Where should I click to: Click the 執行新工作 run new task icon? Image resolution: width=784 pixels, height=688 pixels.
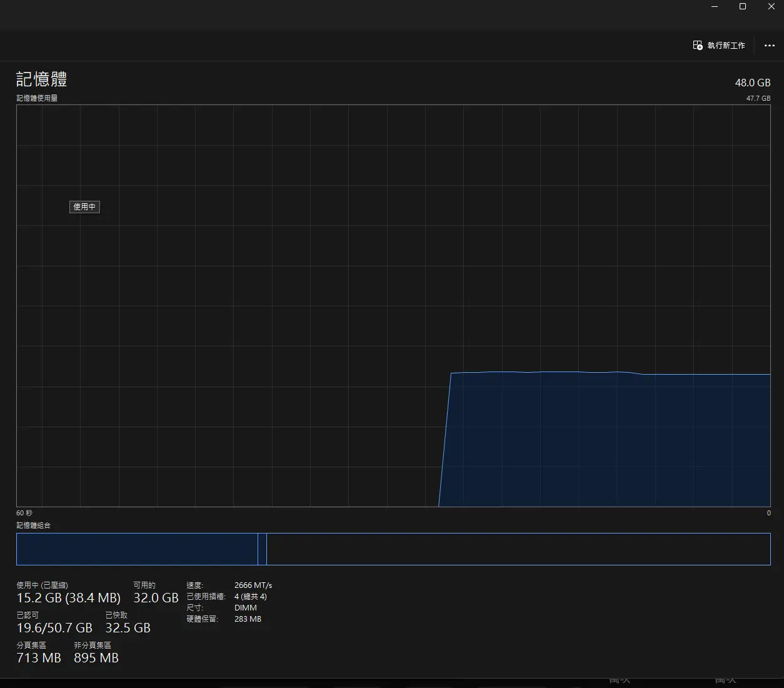(x=698, y=46)
